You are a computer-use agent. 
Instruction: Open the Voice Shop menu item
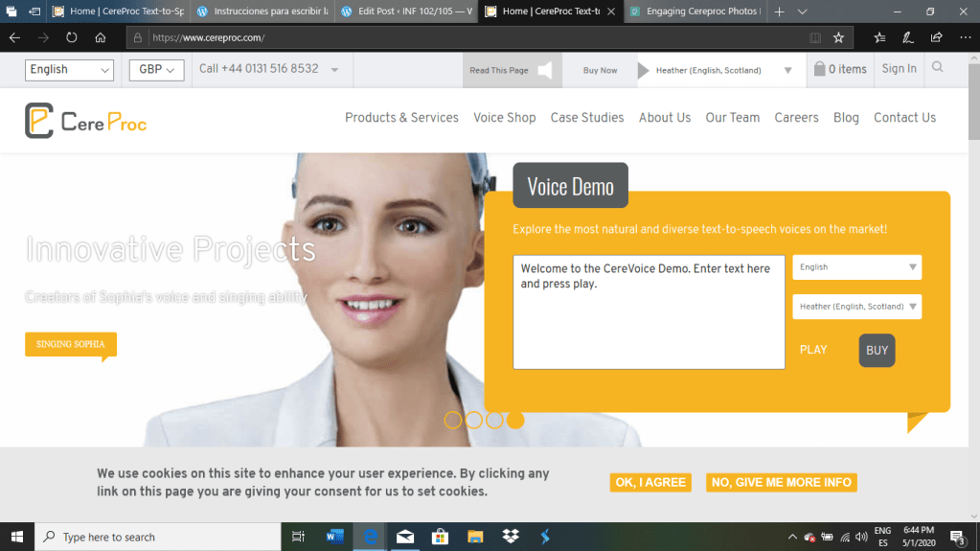tap(504, 118)
